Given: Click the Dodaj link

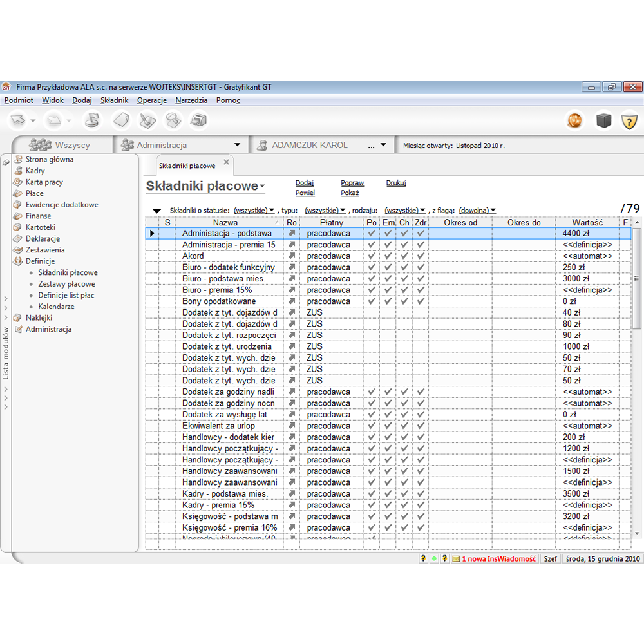Looking at the screenshot, I should tap(305, 183).
